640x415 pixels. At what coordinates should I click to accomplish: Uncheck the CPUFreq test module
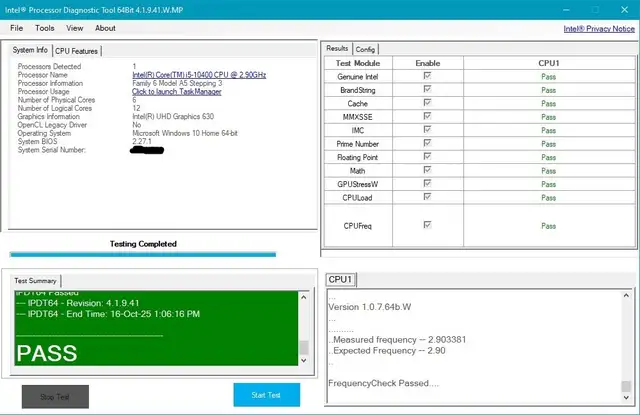point(428,226)
